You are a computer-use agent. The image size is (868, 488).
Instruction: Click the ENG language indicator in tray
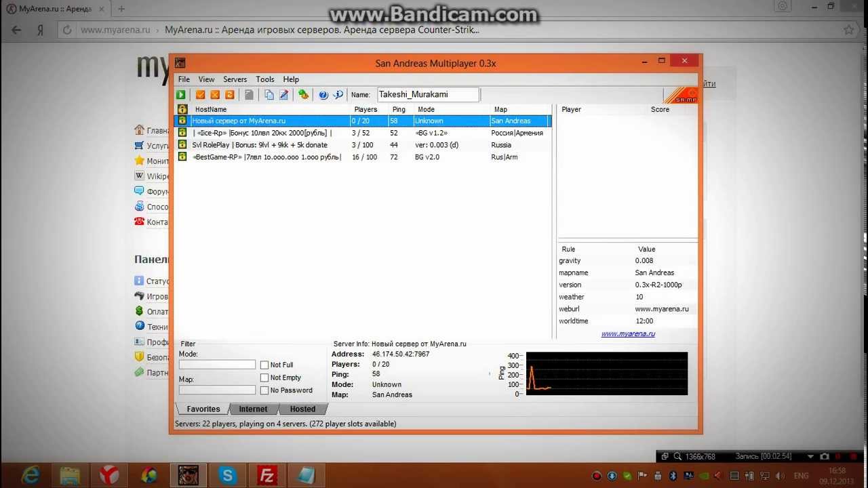click(x=801, y=476)
